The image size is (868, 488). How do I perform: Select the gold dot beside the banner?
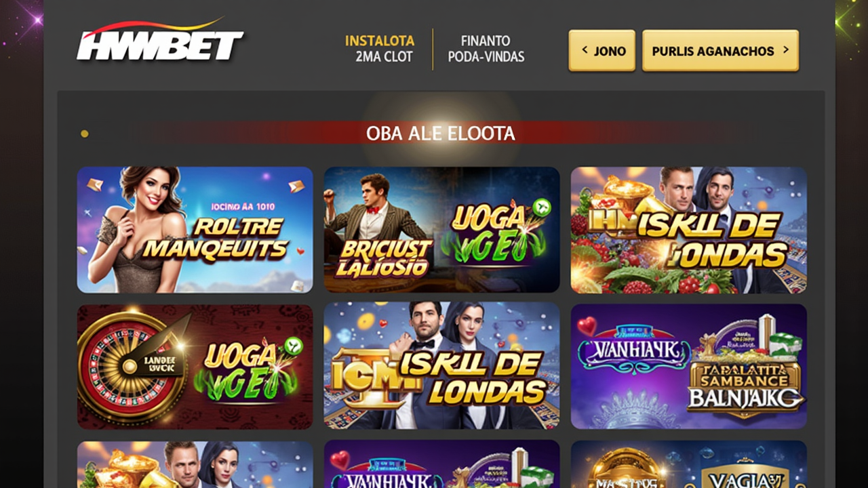85,134
